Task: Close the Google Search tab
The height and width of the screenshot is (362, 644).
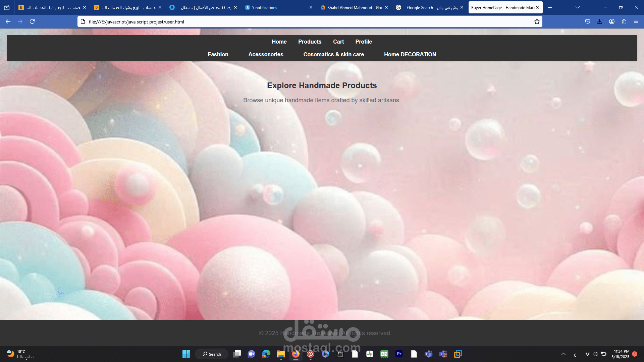Action: pyautogui.click(x=462, y=7)
